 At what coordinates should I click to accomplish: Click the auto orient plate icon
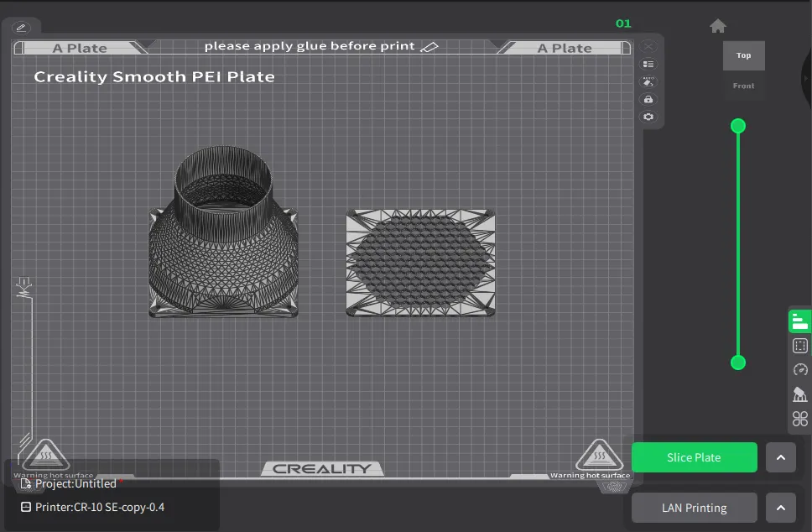pos(648,82)
